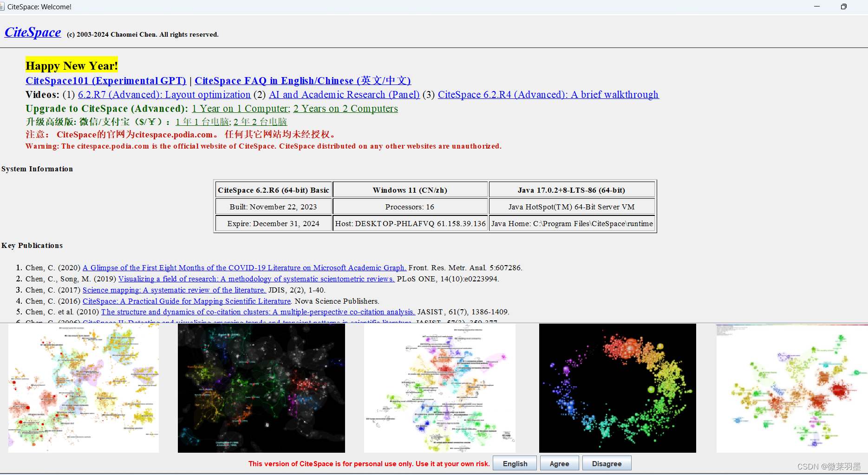868x475 pixels.
Task: View last red-orange cluster map thumbnail
Action: click(x=792, y=388)
